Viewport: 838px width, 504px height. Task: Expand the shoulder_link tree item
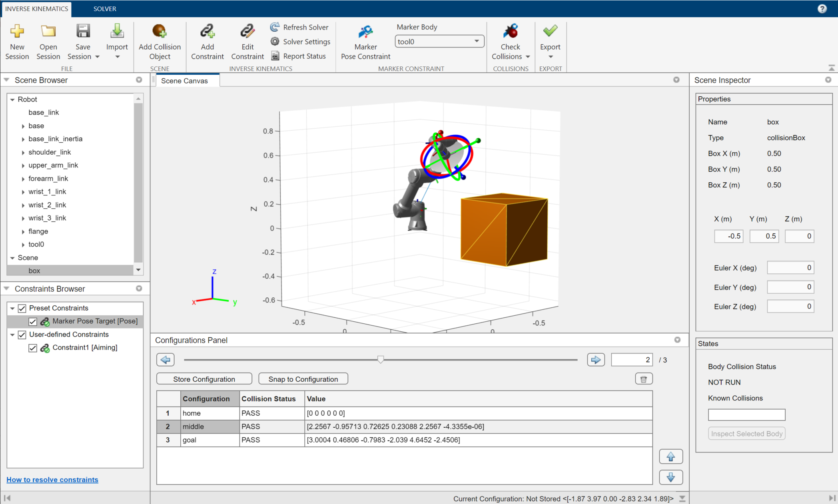22,152
